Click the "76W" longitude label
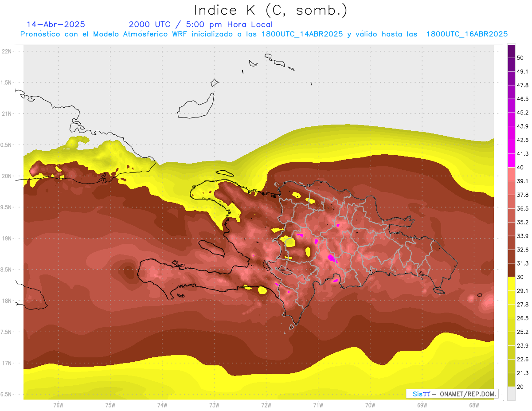532x411 pixels. [x=58, y=405]
